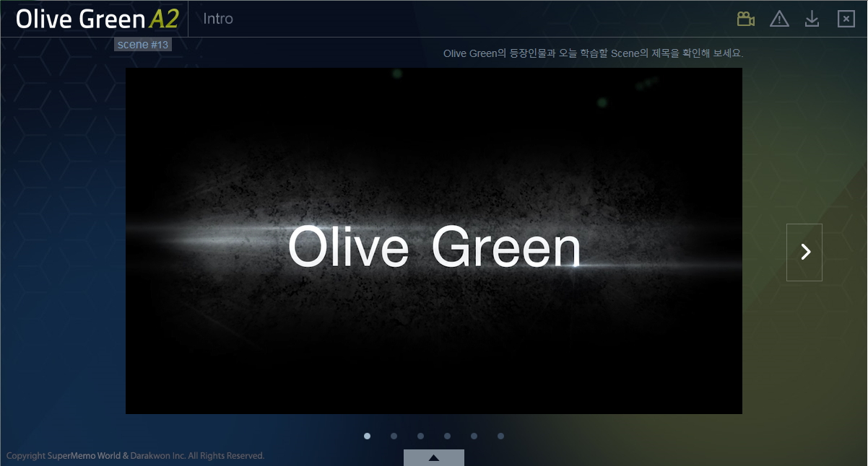Click the scene #13 label

click(143, 45)
